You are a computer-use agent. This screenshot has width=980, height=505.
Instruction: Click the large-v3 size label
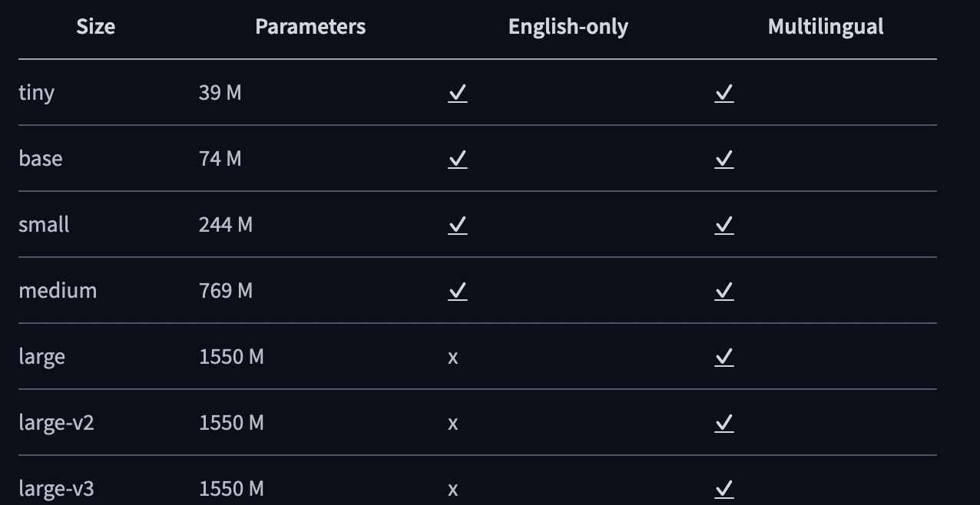coord(56,490)
